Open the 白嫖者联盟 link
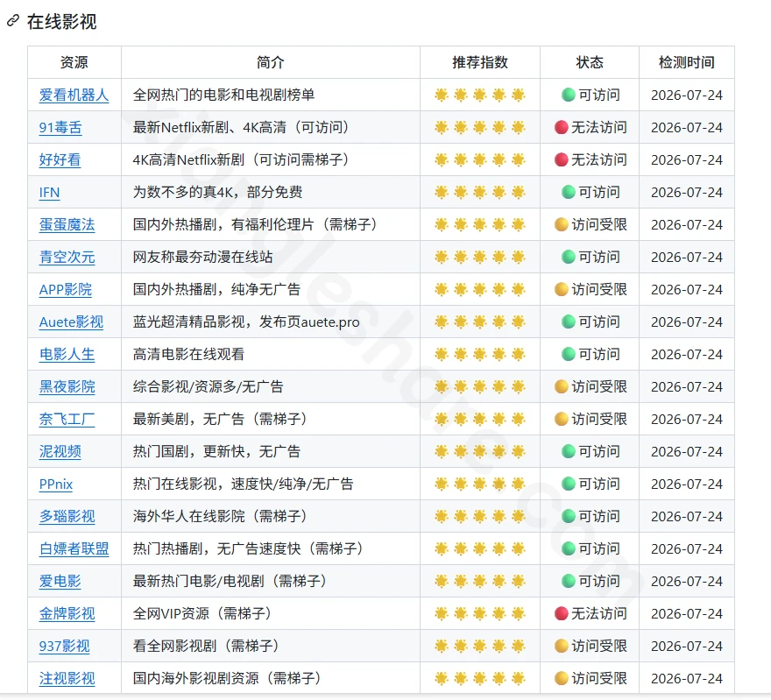Viewport: 771px width, 700px height. pyautogui.click(x=74, y=549)
